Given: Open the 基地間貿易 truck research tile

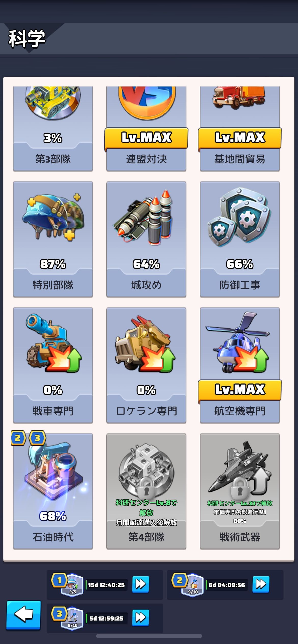Looking at the screenshot, I should click(x=240, y=129).
